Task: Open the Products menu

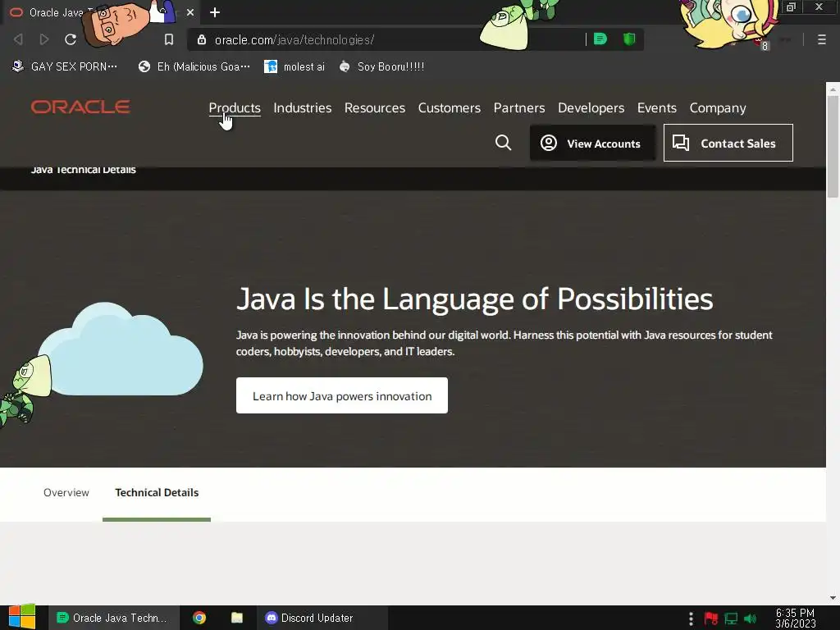Action: 235,107
